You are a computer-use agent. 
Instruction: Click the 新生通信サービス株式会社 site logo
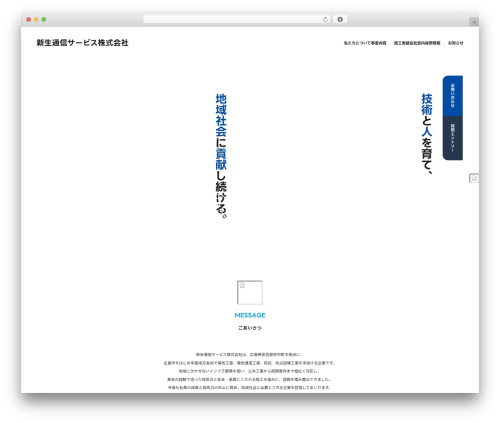click(x=82, y=43)
